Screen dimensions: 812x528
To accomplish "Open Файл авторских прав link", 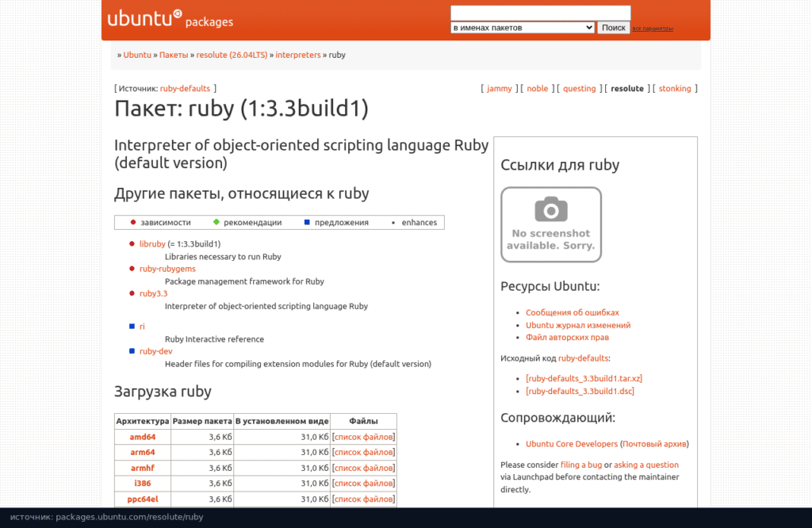I will point(567,338).
